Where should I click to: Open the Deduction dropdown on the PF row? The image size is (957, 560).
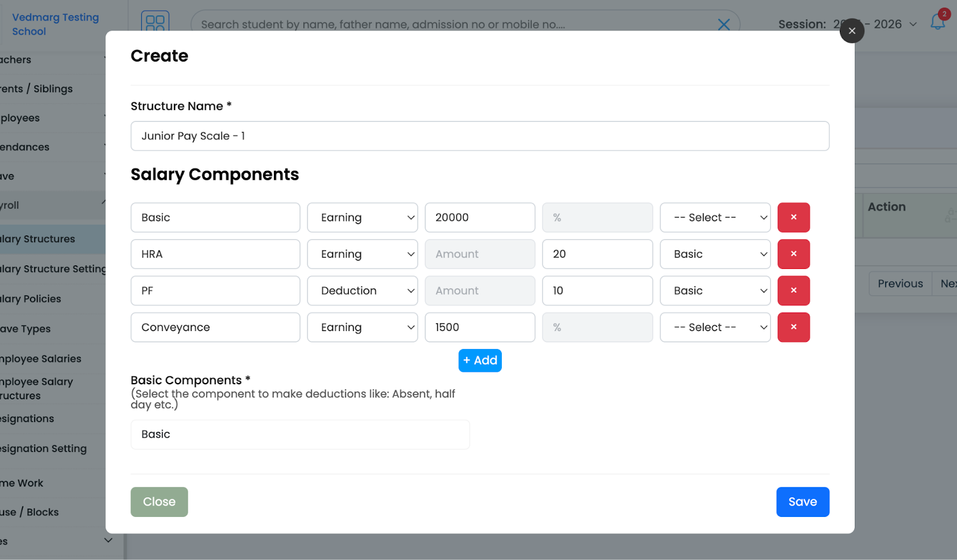point(362,290)
